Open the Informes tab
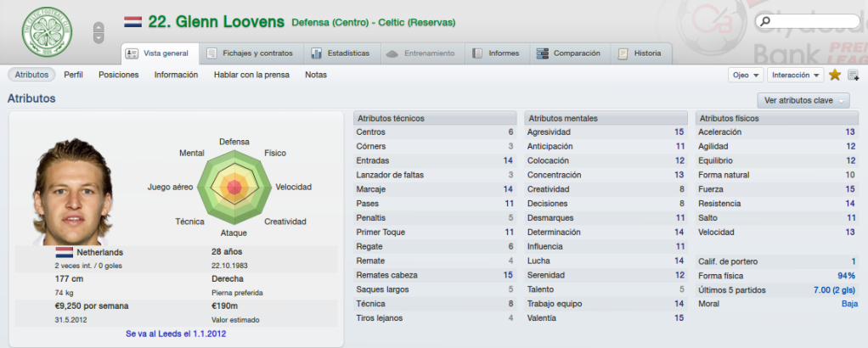This screenshot has height=348, width=868. coord(496,53)
